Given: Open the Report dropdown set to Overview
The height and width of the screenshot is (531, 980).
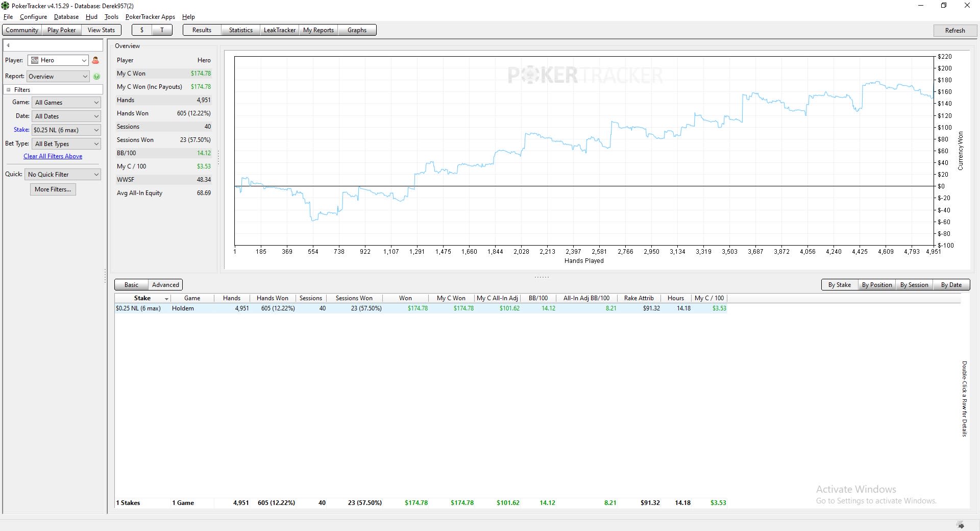Looking at the screenshot, I should tap(58, 77).
